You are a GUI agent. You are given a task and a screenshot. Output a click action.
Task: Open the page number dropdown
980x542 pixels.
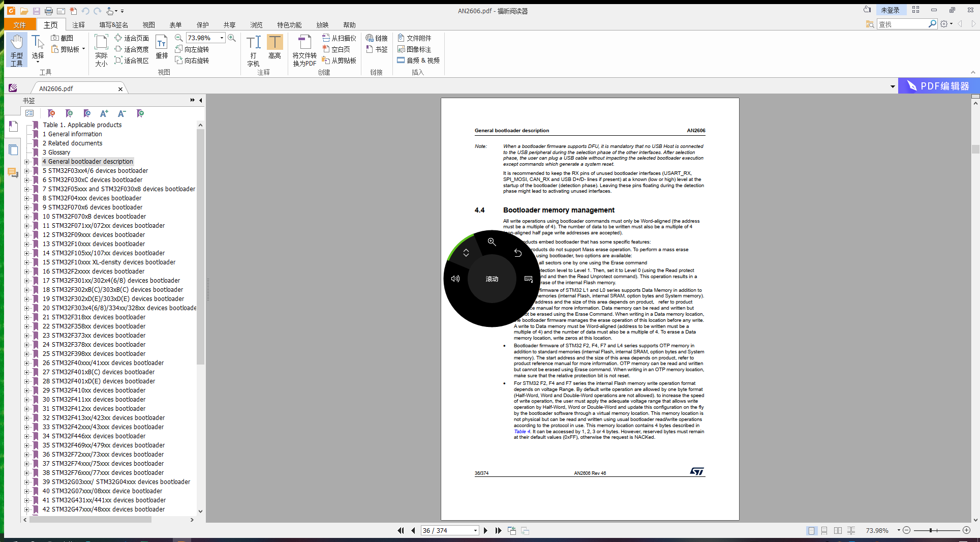click(475, 530)
